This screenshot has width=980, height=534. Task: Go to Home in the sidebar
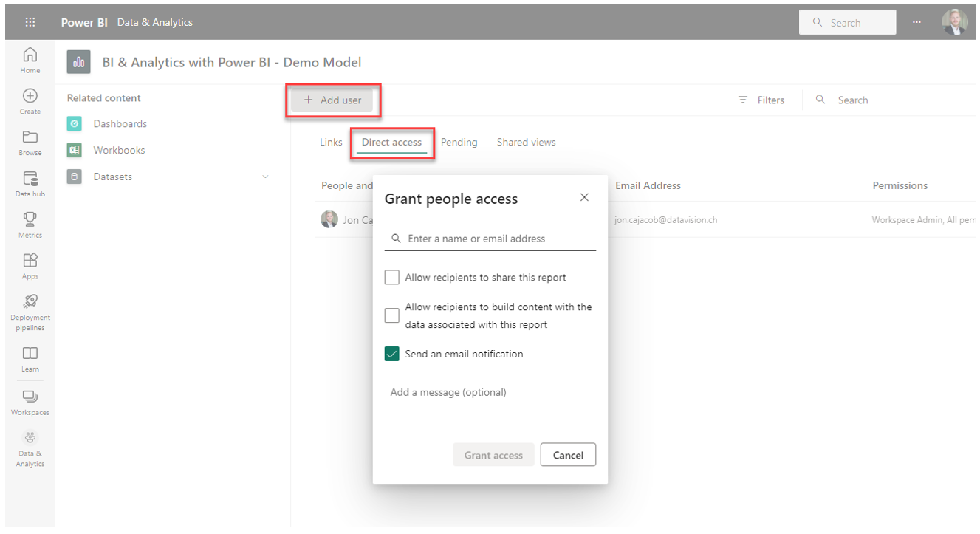pyautogui.click(x=30, y=56)
